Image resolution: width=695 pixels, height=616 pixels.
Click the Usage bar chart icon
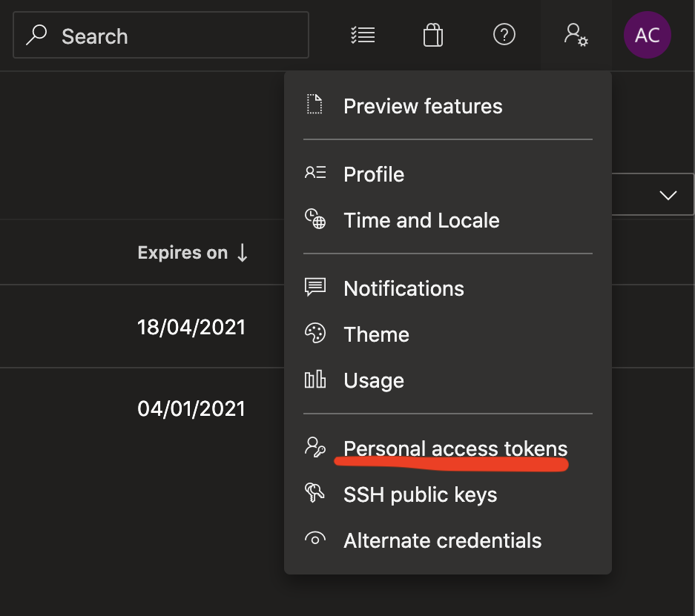(x=315, y=380)
